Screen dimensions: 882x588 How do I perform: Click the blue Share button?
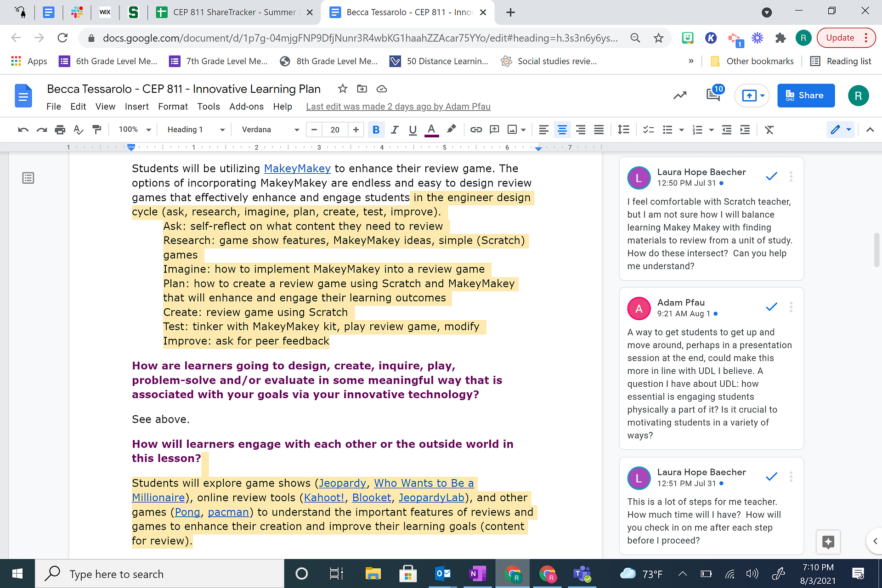(x=806, y=96)
